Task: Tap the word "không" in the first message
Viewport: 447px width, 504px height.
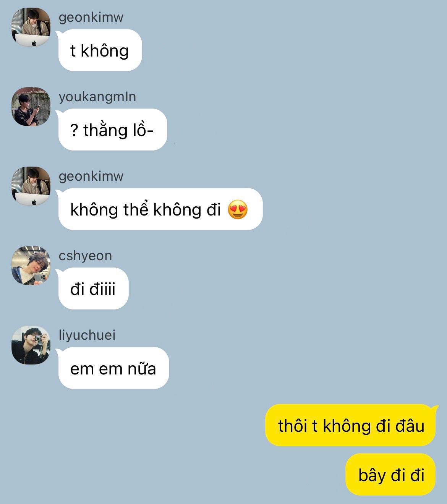Action: click(105, 50)
